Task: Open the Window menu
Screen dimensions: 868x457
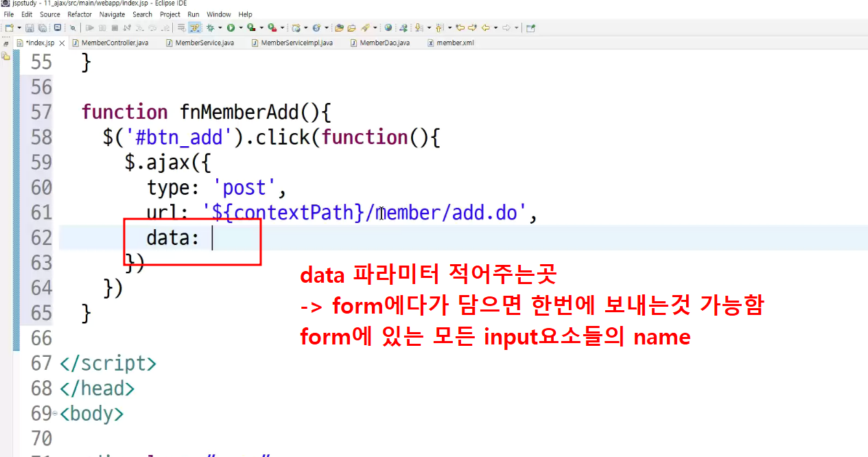Action: (x=219, y=14)
